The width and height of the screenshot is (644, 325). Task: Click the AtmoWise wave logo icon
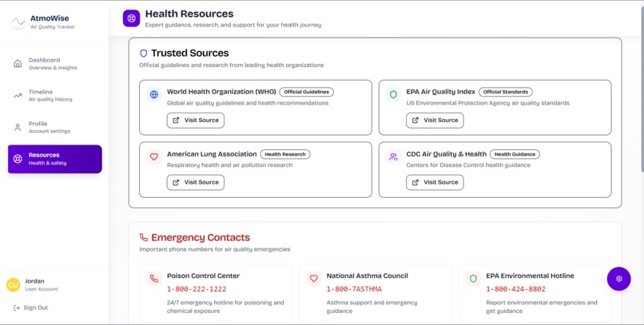click(x=18, y=22)
